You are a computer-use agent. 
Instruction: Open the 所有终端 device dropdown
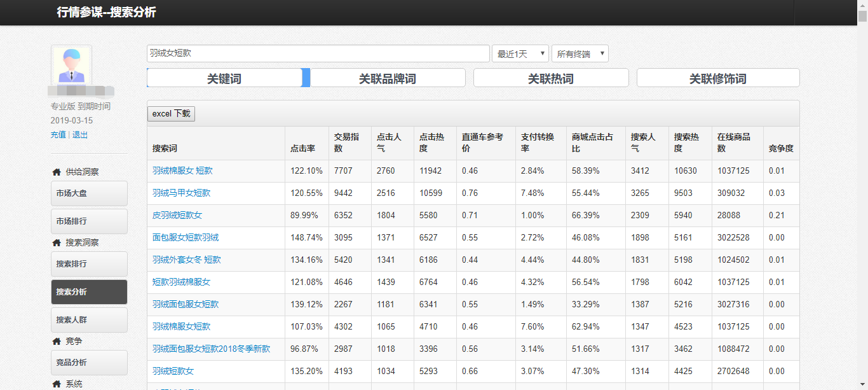click(x=580, y=54)
